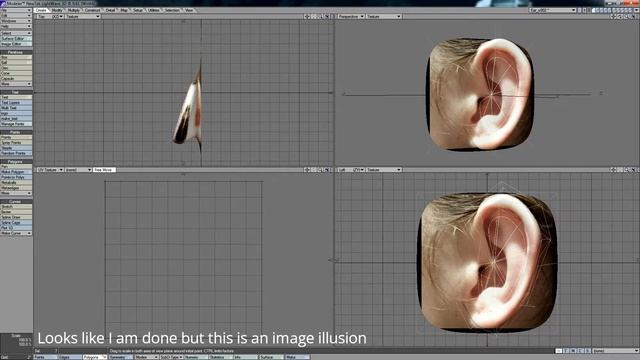Viewport: 640px width, 360px height.
Task: Open the Top viewport's view type dropdown
Action: (50, 17)
